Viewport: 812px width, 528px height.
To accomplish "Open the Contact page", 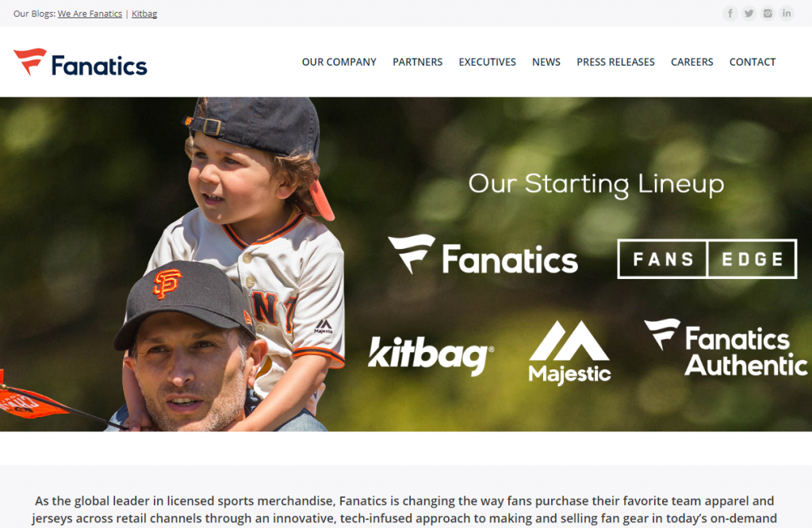I will click(753, 62).
